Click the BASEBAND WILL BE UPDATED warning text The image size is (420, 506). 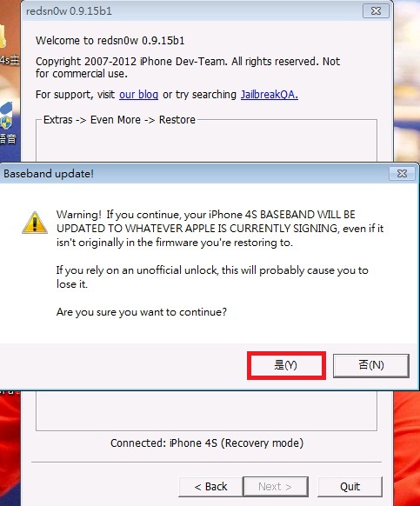coord(220,229)
